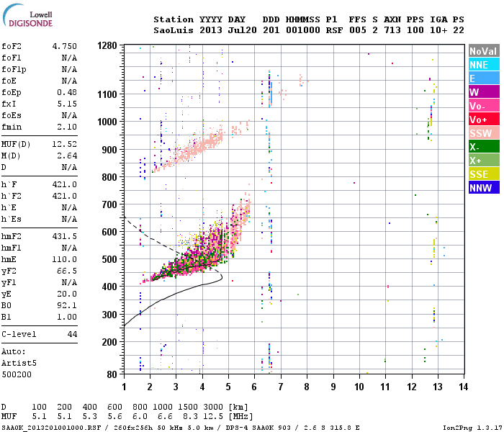Click the 7 MHz x-axis label
Image resolution: width=504 pixels, height=432 pixels.
pyautogui.click(x=281, y=387)
